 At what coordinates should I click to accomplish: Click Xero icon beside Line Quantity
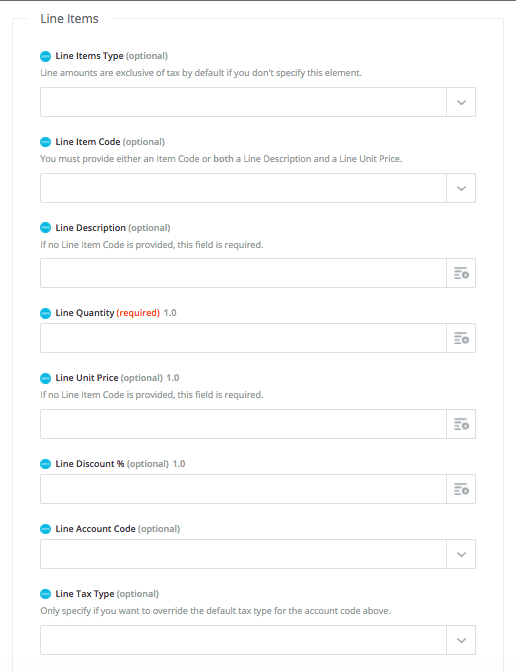click(45, 313)
